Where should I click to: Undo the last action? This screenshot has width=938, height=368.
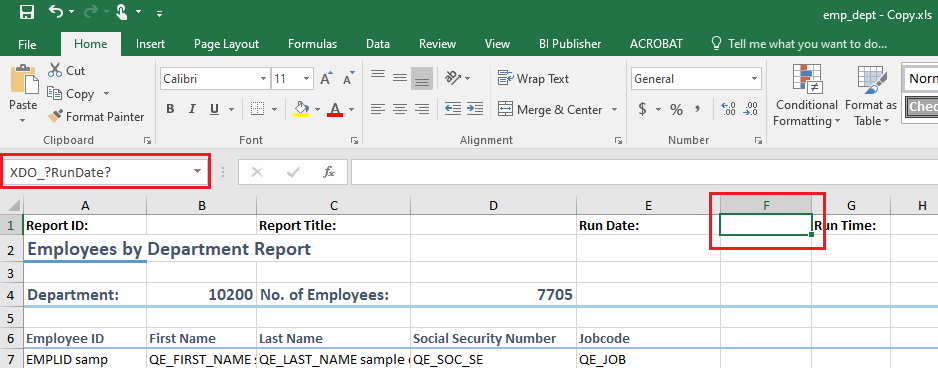pyautogui.click(x=56, y=12)
